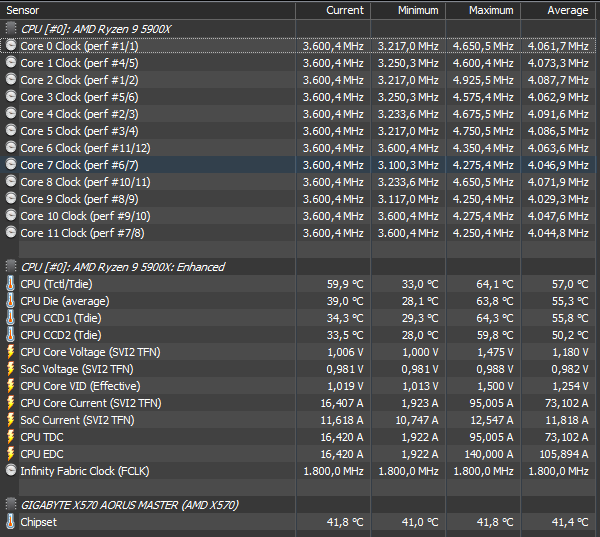
Task: Click the lightning icon for SoC Current
Action: click(11, 420)
